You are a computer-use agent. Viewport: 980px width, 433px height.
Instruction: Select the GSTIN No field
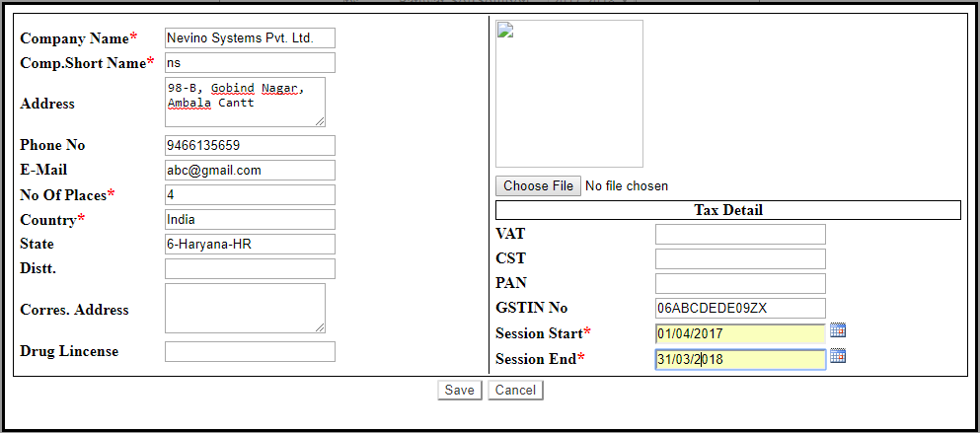coord(740,308)
